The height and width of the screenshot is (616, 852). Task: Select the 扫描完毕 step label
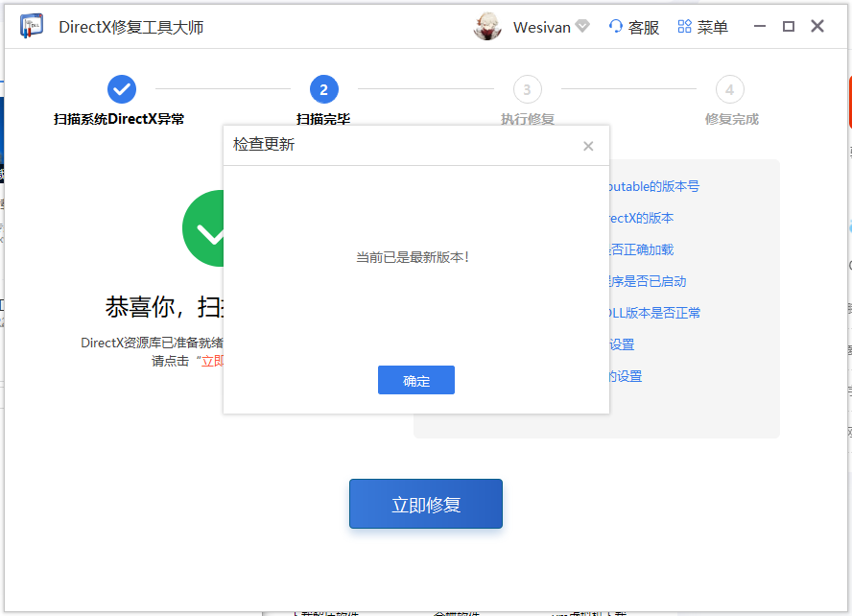coord(323,119)
